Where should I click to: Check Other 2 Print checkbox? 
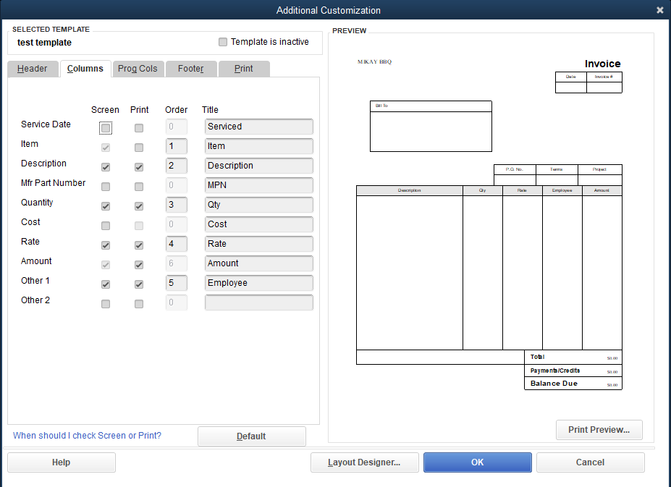[x=139, y=304]
